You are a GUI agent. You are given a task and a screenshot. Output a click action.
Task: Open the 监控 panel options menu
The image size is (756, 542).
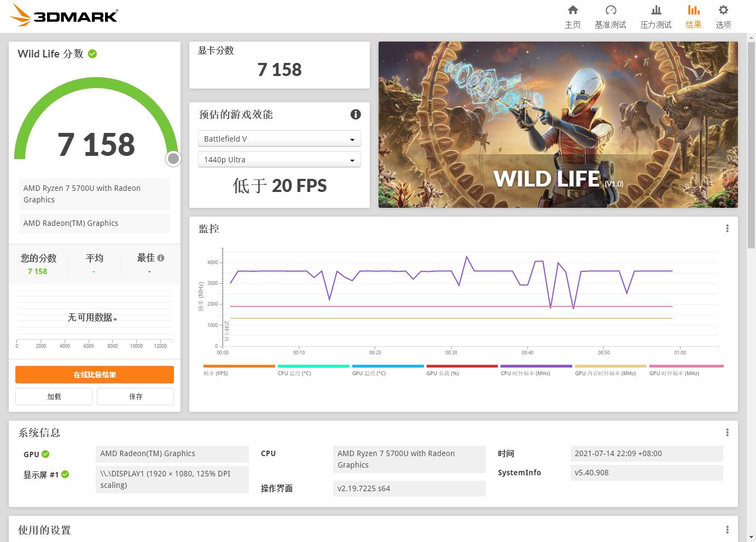728,229
